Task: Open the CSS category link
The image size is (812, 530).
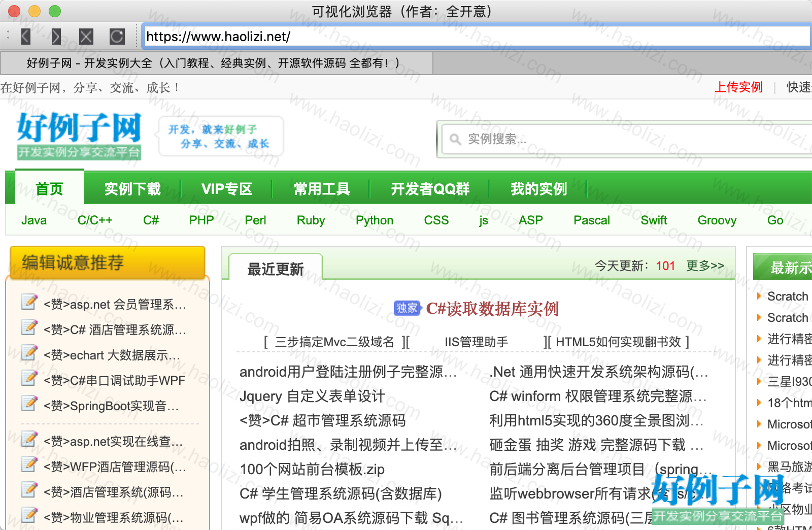Action: (436, 220)
